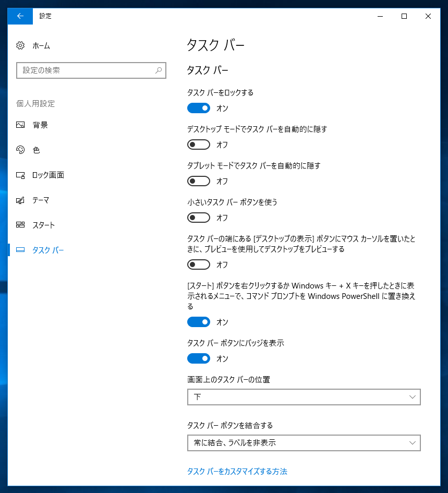Viewport: 448px width, 493px height.
Task: Click the ロック画面 icon
Action: pyautogui.click(x=20, y=175)
